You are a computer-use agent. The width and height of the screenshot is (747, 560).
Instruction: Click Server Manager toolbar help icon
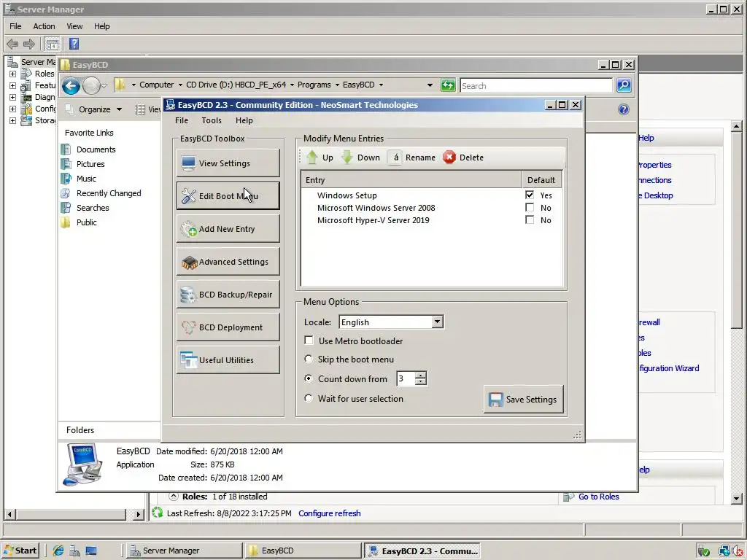[74, 44]
